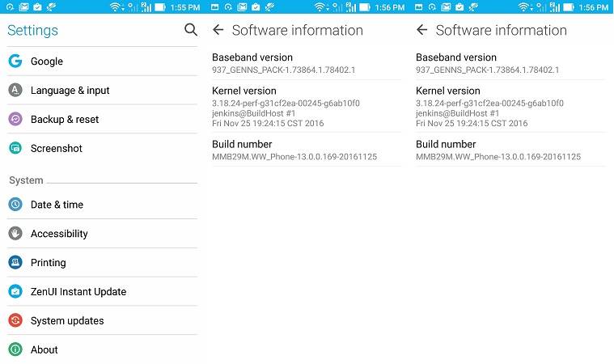Tap mail notification icon in first status bar
The image size is (614, 364).
(24, 7)
